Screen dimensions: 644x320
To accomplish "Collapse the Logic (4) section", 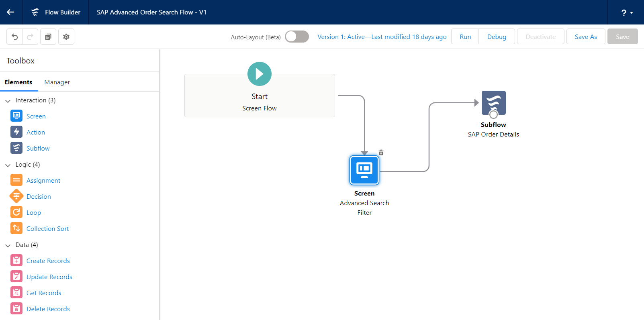I will 8,165.
